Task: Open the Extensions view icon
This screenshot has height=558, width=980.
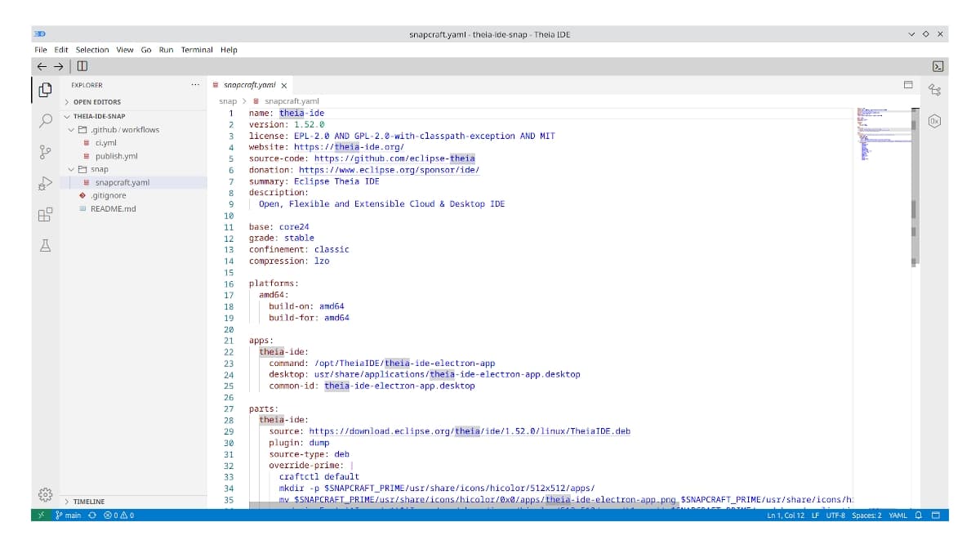Action: click(46, 215)
